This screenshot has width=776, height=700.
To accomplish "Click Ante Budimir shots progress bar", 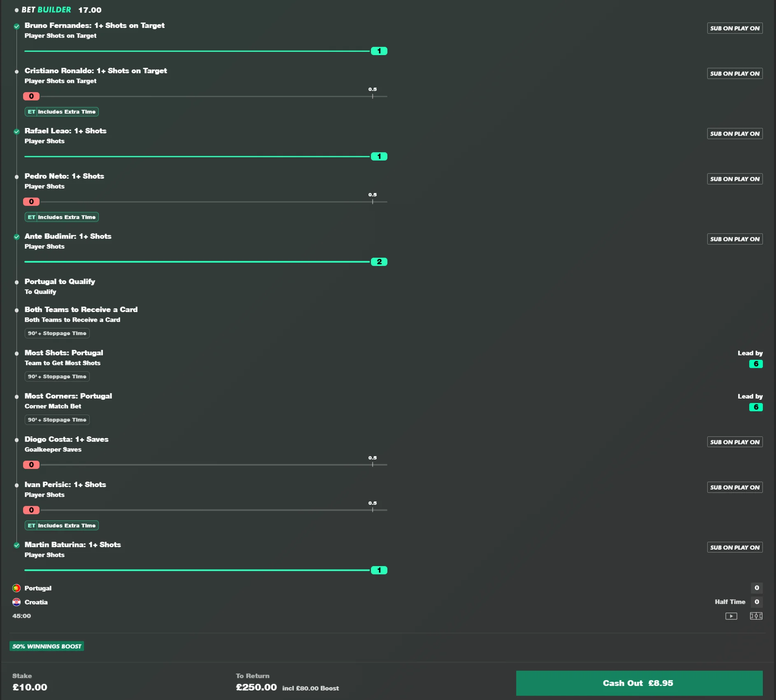I will 205,262.
